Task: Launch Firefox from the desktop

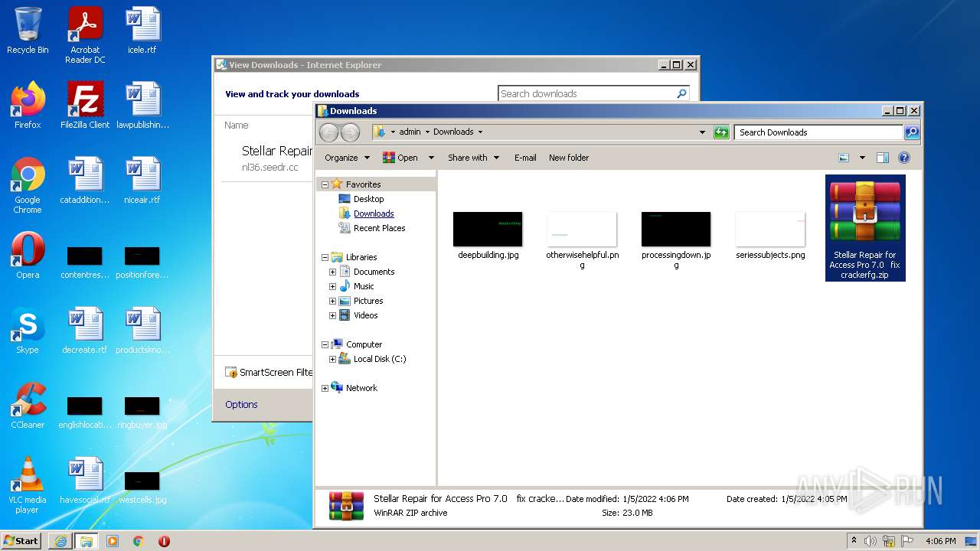Action: 28,105
